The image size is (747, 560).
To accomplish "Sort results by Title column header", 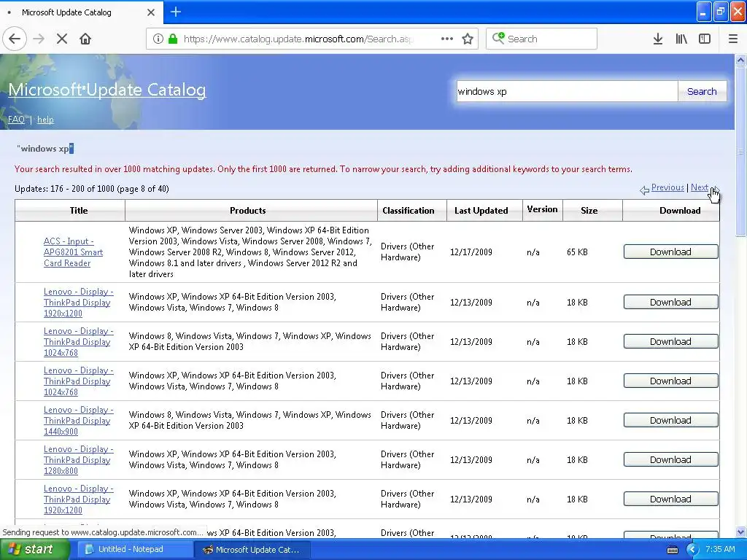I will tap(79, 211).
